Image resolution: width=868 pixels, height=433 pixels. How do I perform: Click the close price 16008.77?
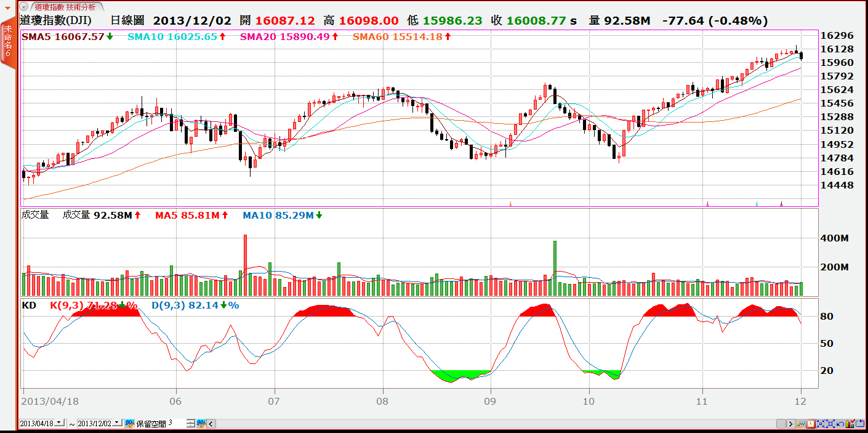click(537, 20)
